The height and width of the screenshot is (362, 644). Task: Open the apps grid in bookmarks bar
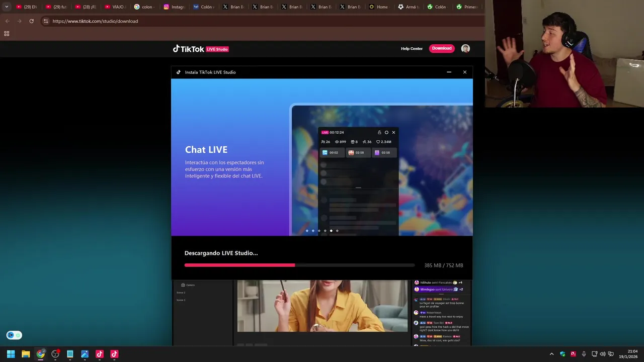[7, 34]
